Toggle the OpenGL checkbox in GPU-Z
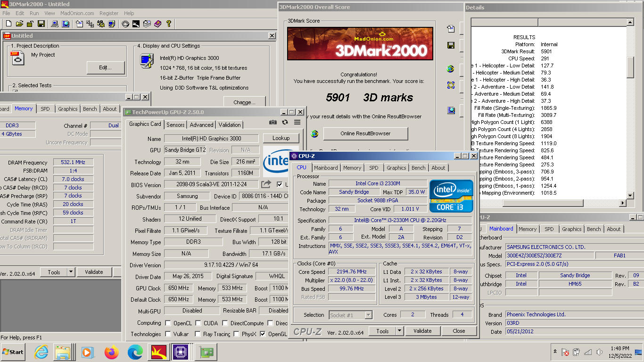 (x=263, y=334)
